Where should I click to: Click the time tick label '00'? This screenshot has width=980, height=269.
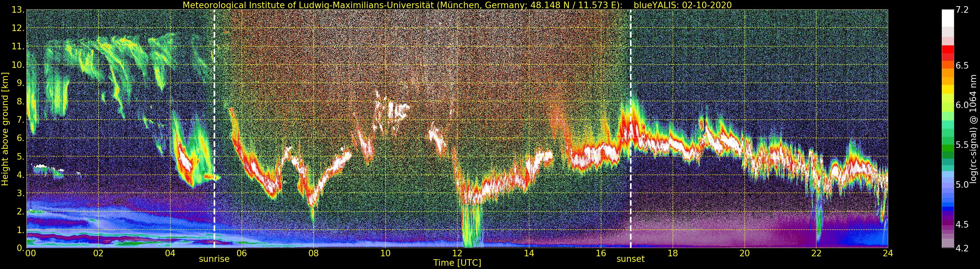point(30,253)
